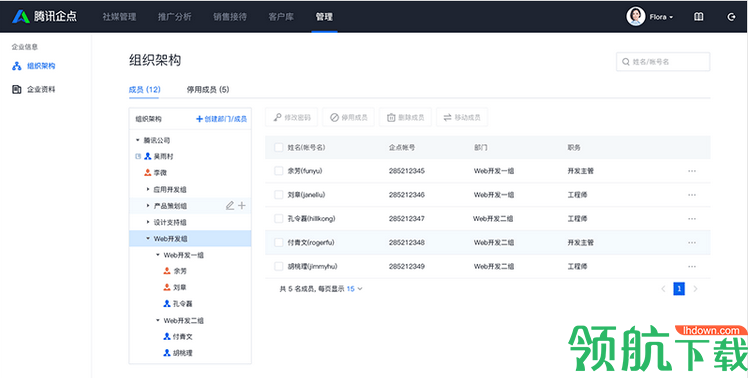Check the box for 胡桃理(jimmyhu)
This screenshot has height=378, width=748.
(x=279, y=266)
